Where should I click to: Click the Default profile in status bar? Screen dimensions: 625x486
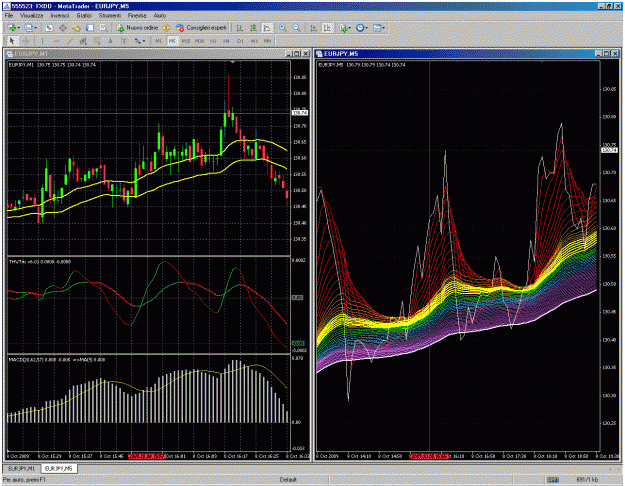(288, 480)
